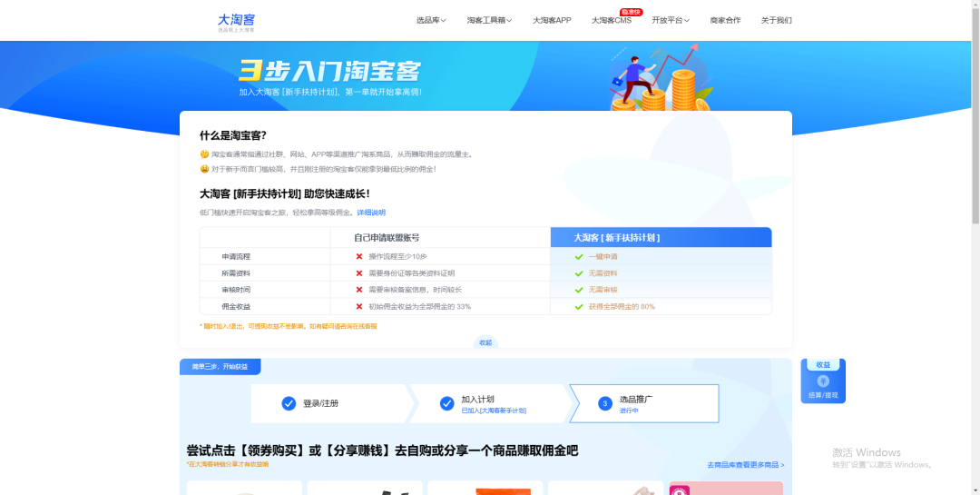Click the green check beside 无需审核
Viewport: 980px width, 495px height.
click(579, 290)
